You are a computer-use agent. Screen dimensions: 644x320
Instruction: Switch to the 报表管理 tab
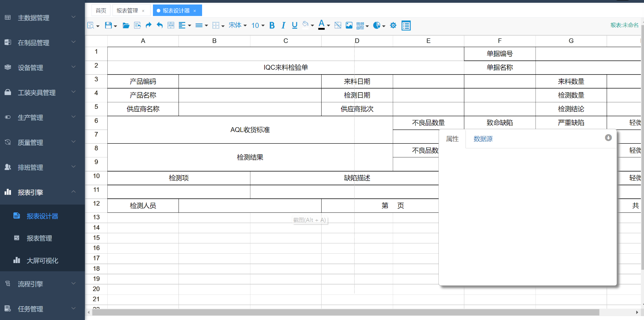point(127,11)
